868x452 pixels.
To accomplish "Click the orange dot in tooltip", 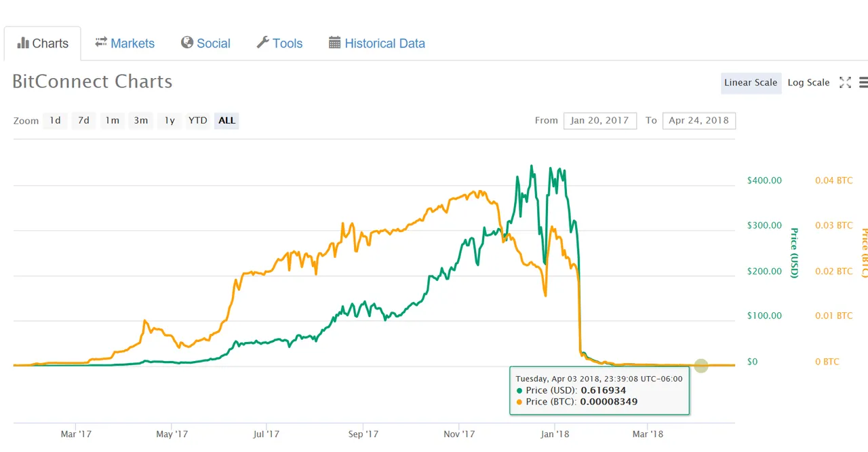I will click(x=519, y=402).
